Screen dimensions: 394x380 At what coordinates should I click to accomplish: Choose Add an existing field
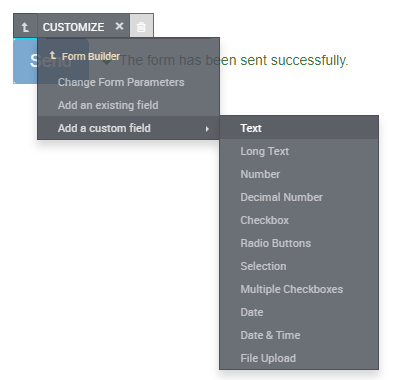(x=108, y=105)
